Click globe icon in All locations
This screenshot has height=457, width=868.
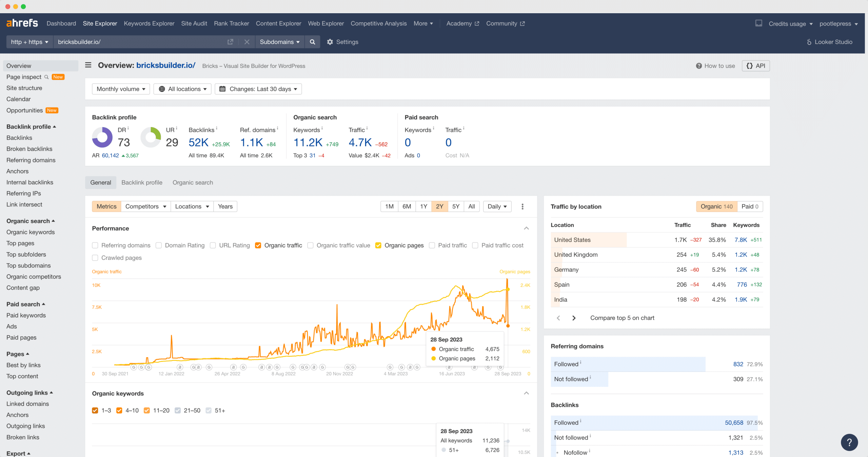tap(162, 89)
